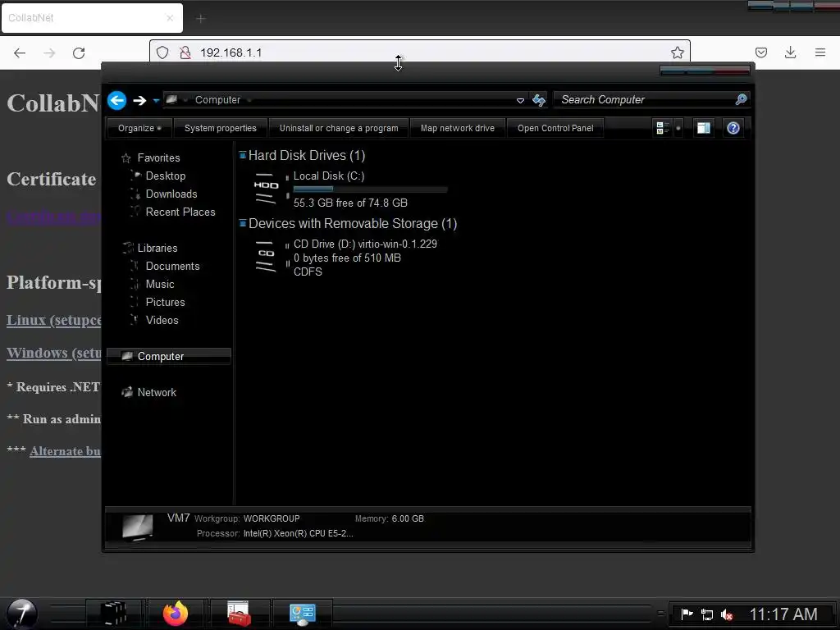Reload the browser page
The height and width of the screenshot is (630, 840).
point(79,52)
